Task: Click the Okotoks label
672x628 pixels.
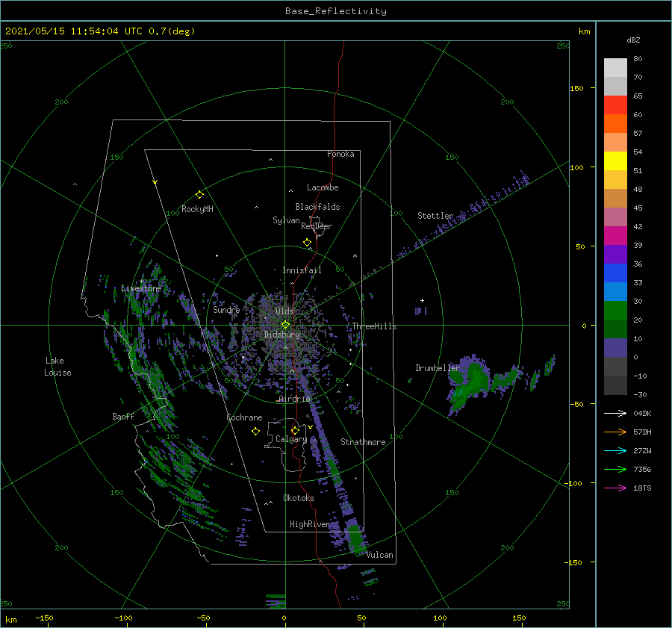Action: [x=299, y=498]
